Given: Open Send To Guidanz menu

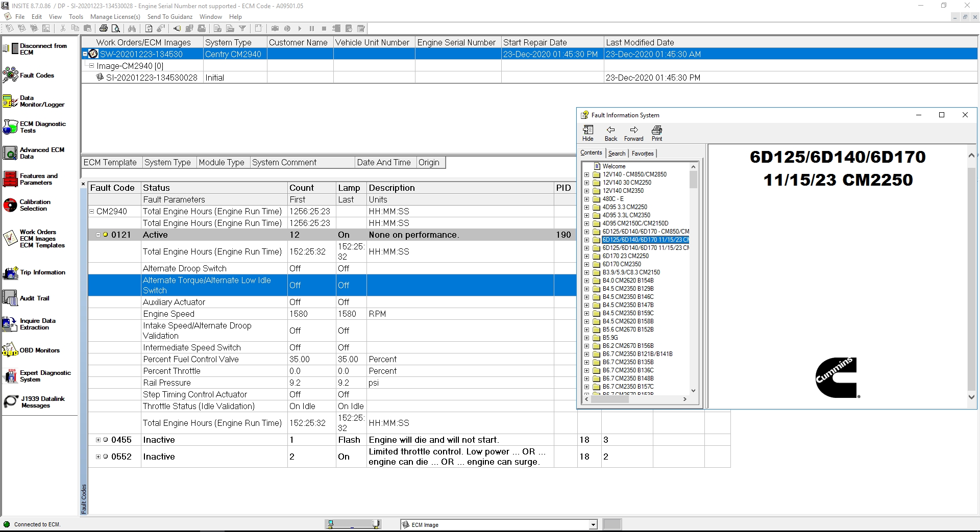Looking at the screenshot, I should (170, 17).
